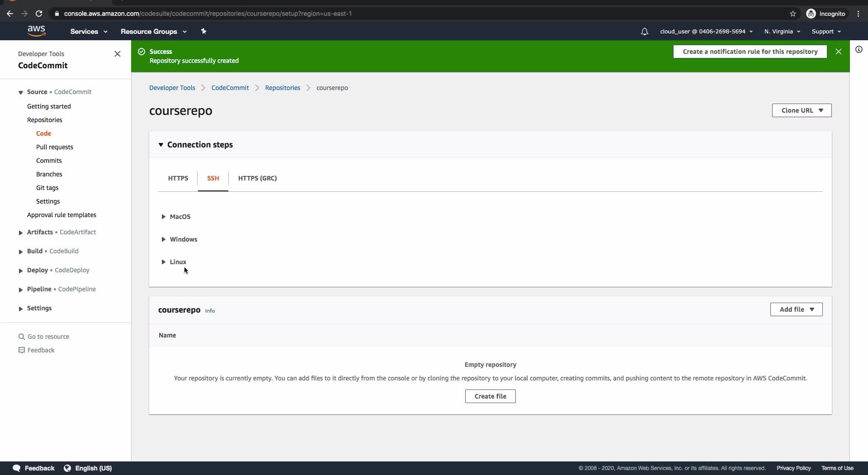Open Commits in the sidebar

[x=49, y=161]
